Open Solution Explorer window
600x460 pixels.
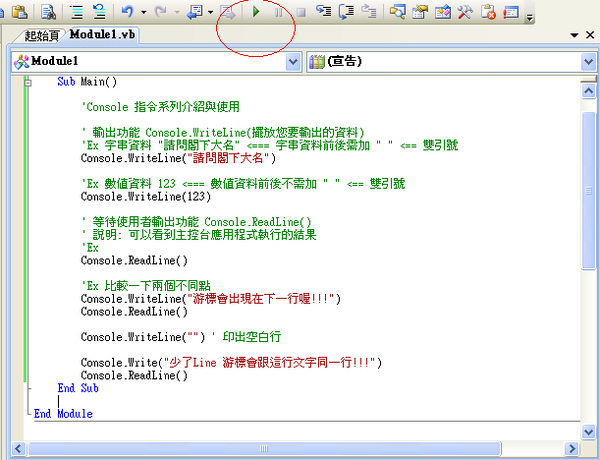pos(398,12)
